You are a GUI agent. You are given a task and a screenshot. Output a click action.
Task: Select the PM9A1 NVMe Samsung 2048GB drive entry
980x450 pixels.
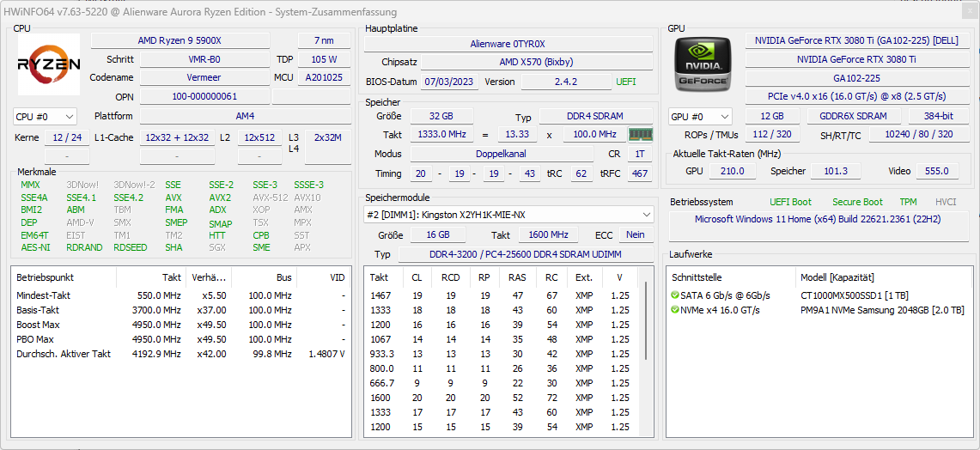pyautogui.click(x=882, y=310)
